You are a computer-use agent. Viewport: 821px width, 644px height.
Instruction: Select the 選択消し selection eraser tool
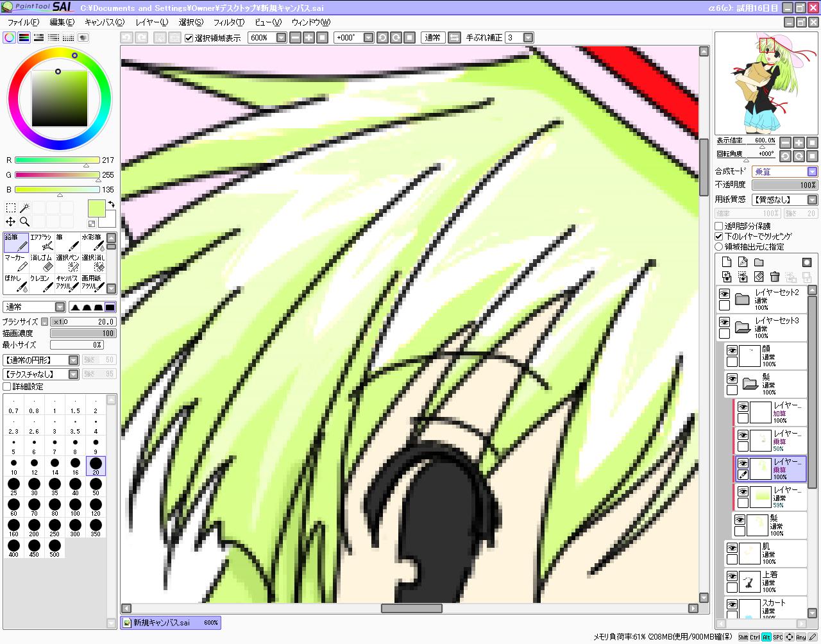point(93,263)
